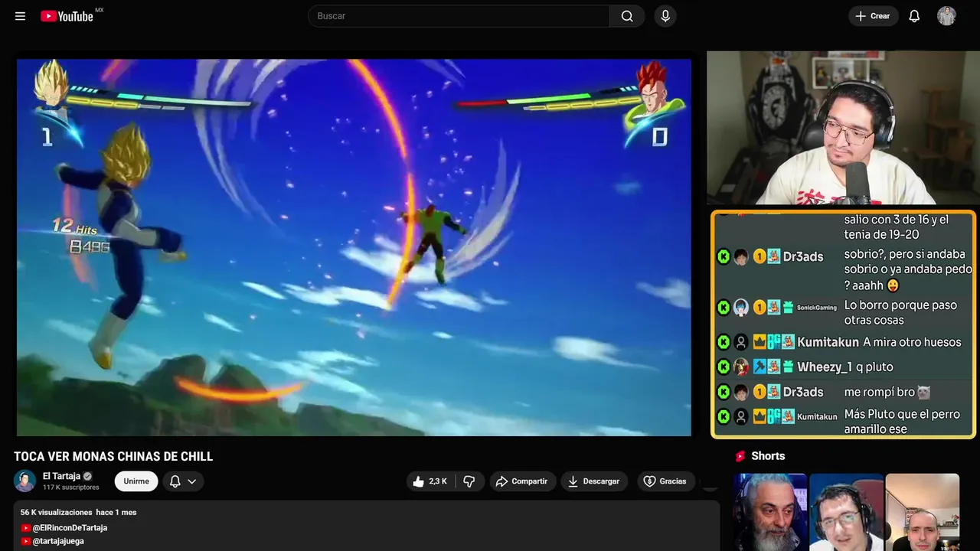Download the video via Descargar

tap(593, 481)
